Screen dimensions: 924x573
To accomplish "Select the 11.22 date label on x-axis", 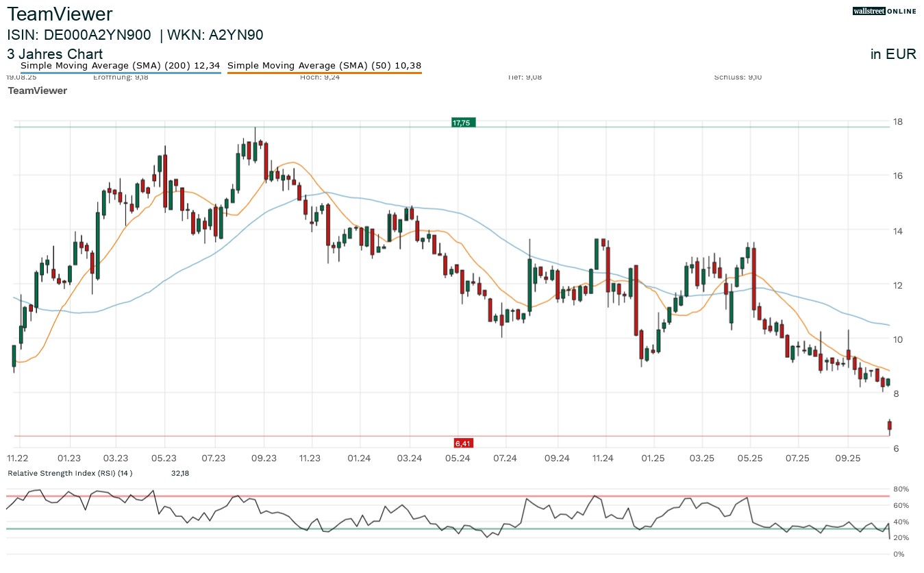I will 17,458.
